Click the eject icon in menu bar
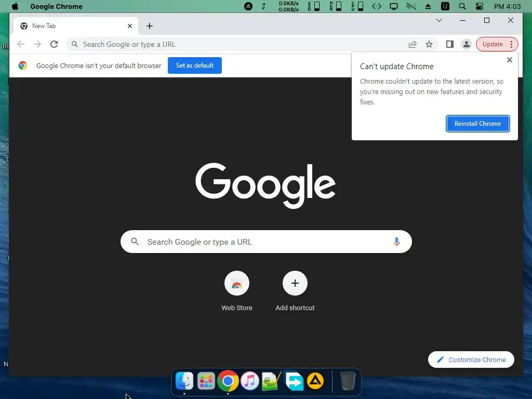The width and height of the screenshot is (532, 399). click(x=428, y=6)
